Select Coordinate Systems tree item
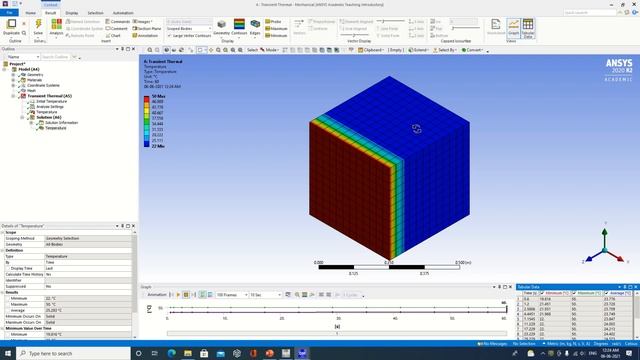 tap(43, 85)
